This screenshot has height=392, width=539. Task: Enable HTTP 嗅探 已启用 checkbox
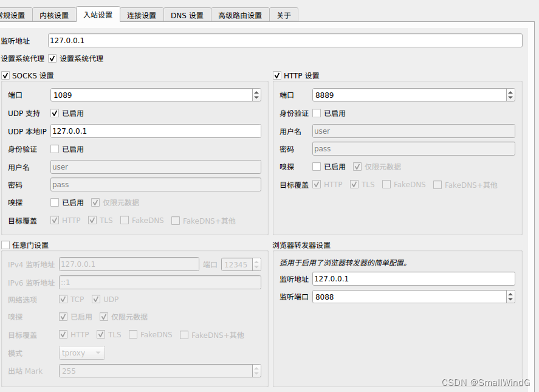point(317,167)
